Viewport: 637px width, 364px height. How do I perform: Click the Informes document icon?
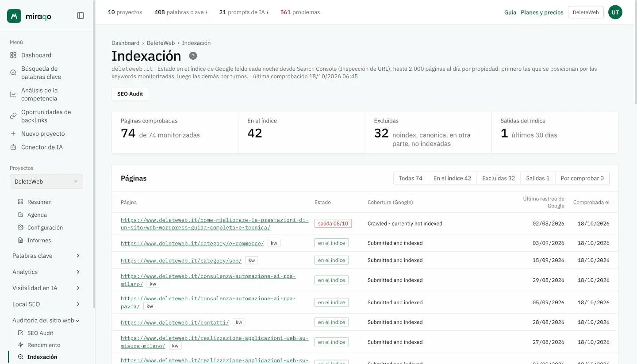(20, 240)
